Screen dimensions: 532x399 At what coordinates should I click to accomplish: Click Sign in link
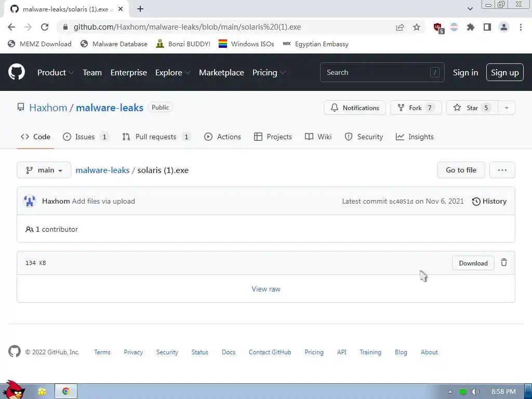pyautogui.click(x=465, y=73)
